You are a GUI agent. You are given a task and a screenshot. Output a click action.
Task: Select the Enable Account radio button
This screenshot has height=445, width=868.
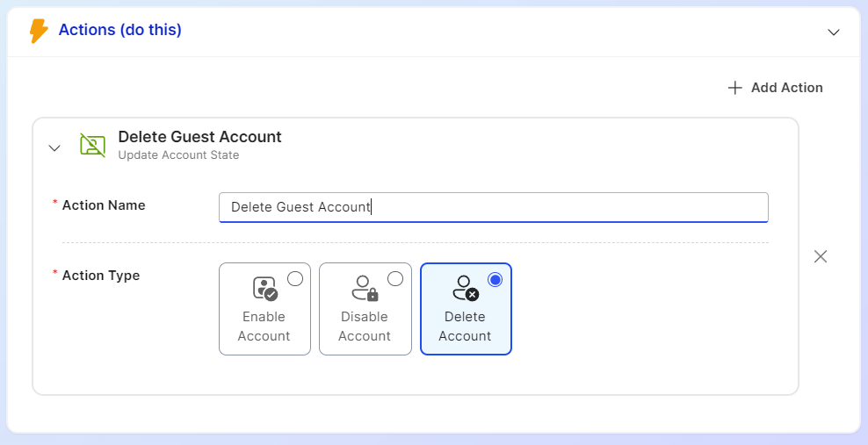click(x=295, y=279)
